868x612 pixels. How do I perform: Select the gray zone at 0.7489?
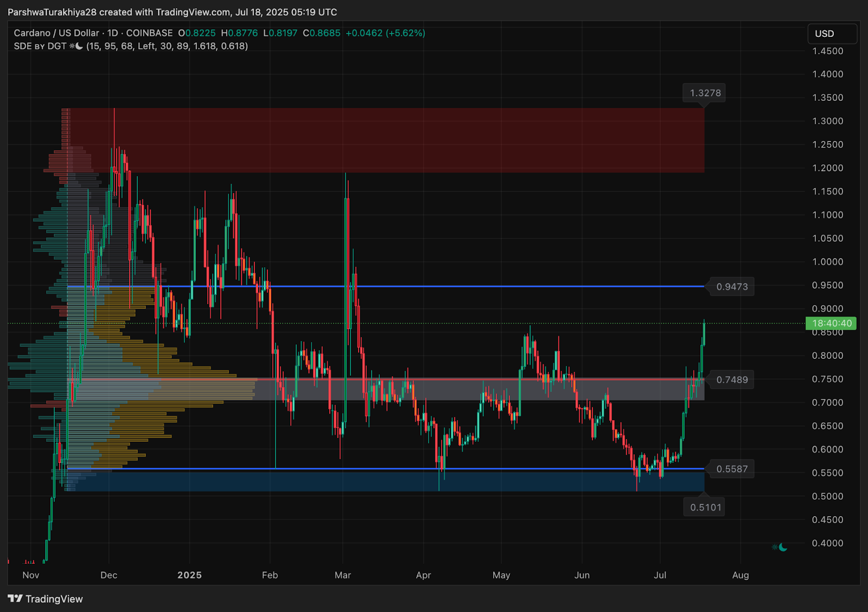pyautogui.click(x=386, y=390)
